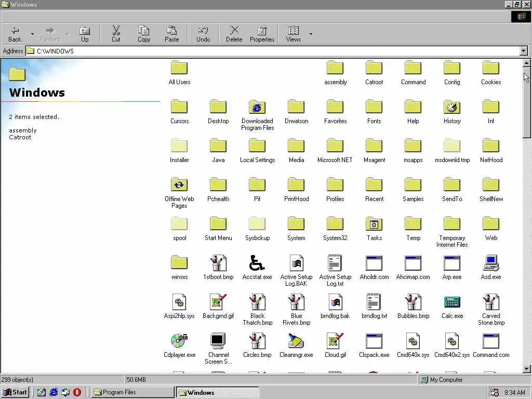Click the Back toolbar button
This screenshot has height=399, width=532.
pos(15,34)
